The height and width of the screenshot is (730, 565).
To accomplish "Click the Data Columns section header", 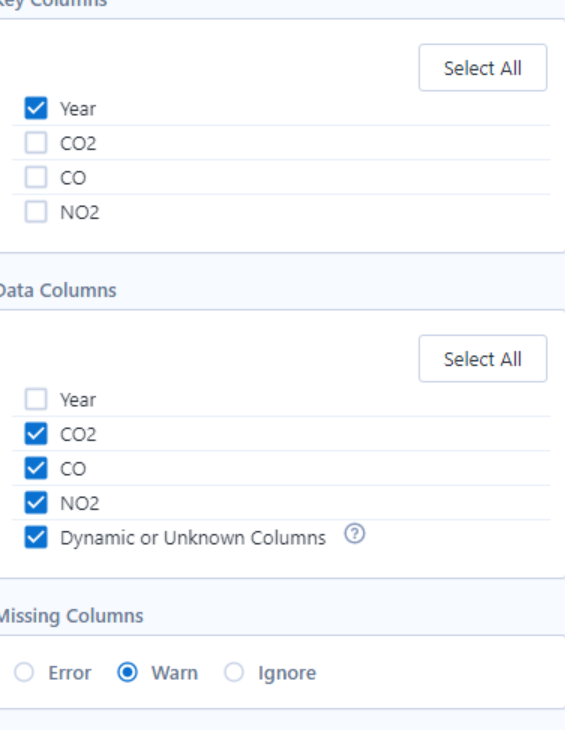I will pos(58,291).
